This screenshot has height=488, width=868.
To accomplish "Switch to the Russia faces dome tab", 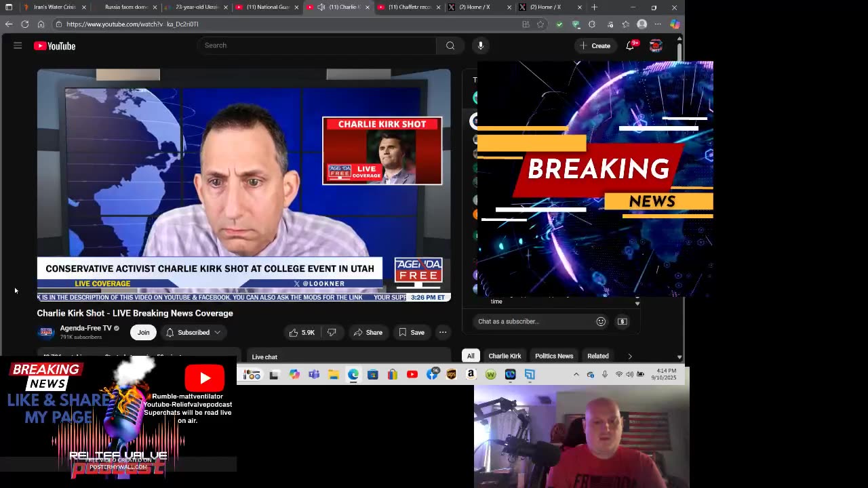I will (125, 7).
